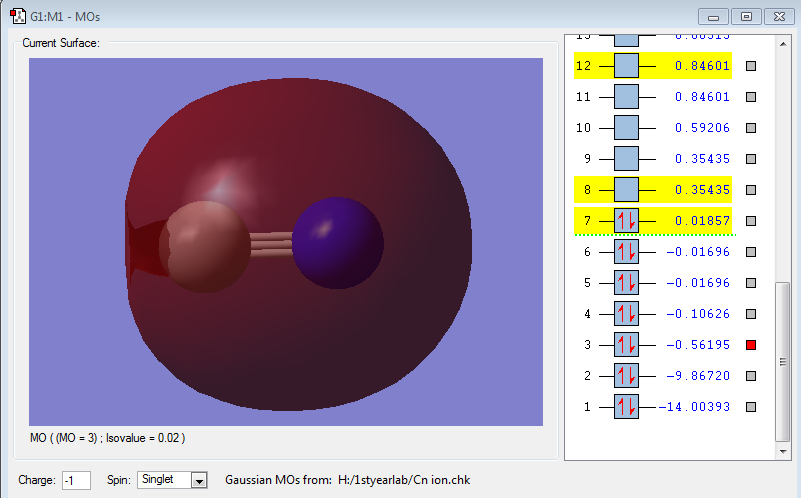801x498 pixels.
Task: Click energy value -9.86720 of orbital 2
Action: tap(698, 376)
